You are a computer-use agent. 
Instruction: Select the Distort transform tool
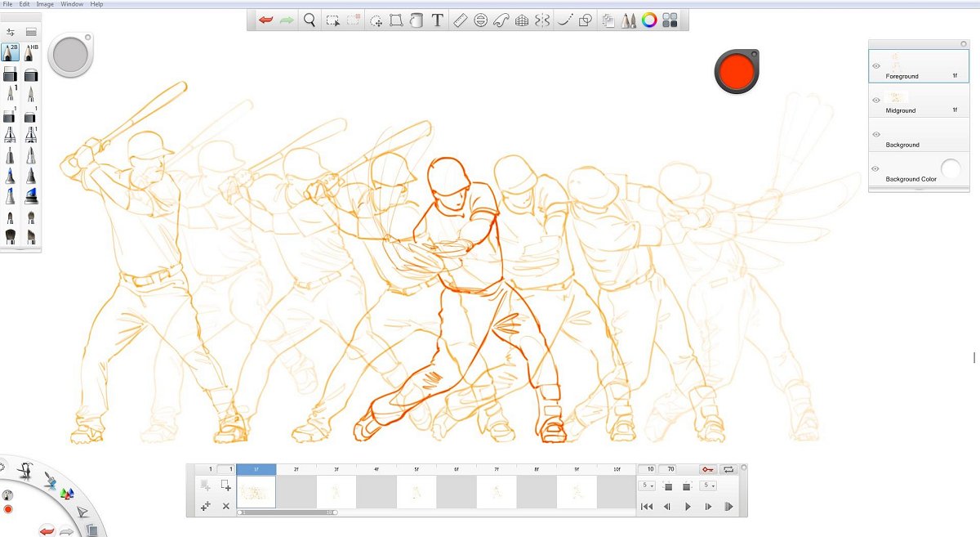pyautogui.click(x=396, y=21)
